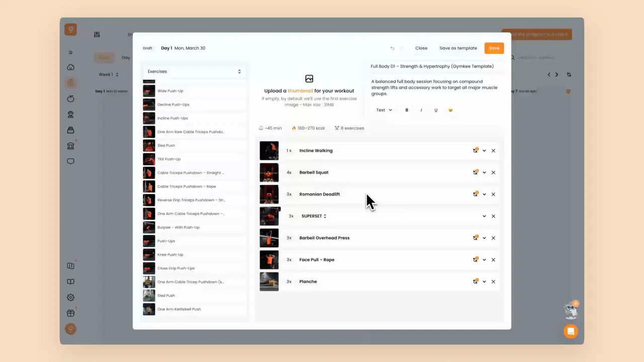Apply bold formatting to description

(x=407, y=110)
